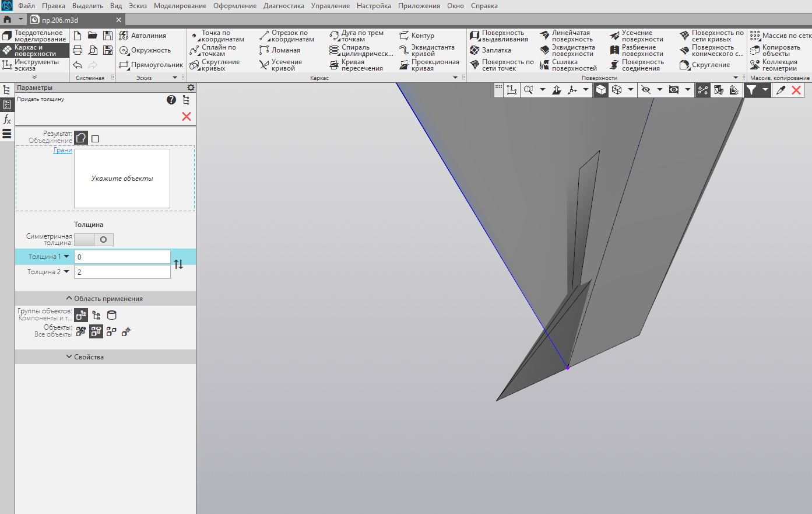Toggle Симметричная толщина switch

tap(94, 240)
